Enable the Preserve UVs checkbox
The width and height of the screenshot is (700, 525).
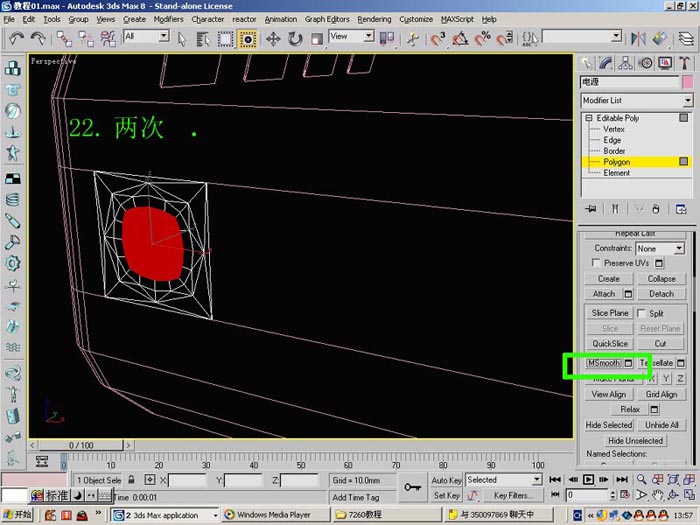click(x=596, y=263)
